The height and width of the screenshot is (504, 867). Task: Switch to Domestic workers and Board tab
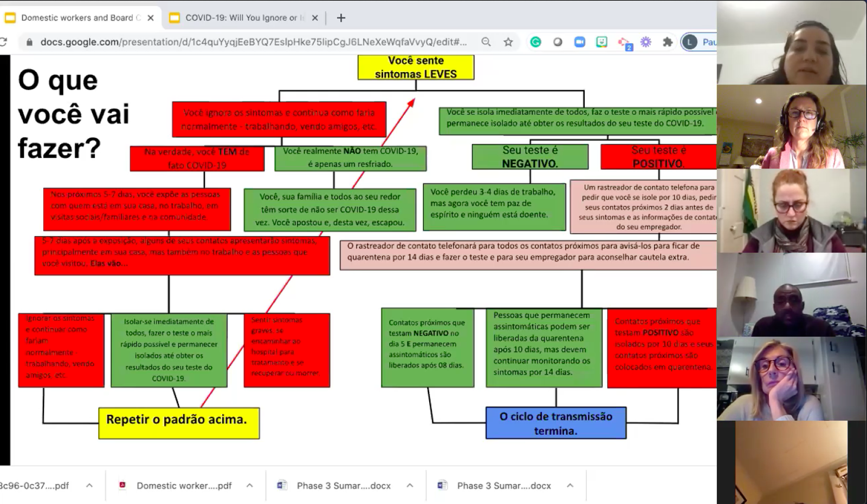(x=80, y=18)
